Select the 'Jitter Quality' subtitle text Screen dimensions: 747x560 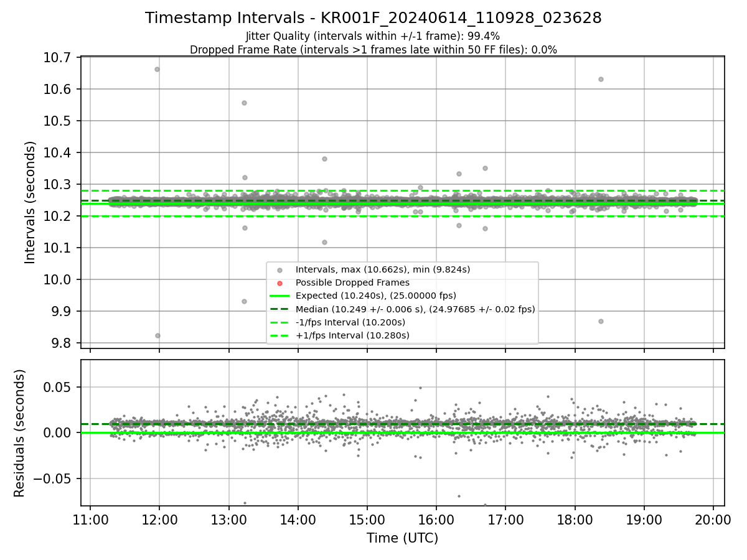coord(373,36)
